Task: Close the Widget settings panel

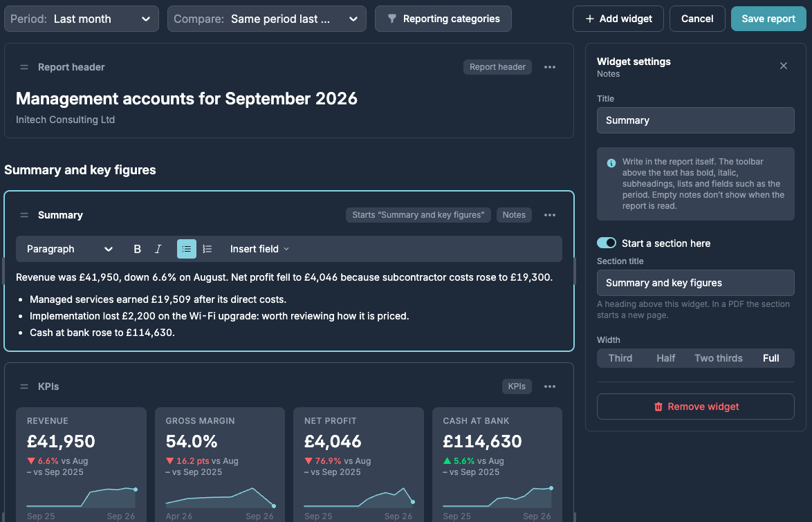Action: (784, 66)
